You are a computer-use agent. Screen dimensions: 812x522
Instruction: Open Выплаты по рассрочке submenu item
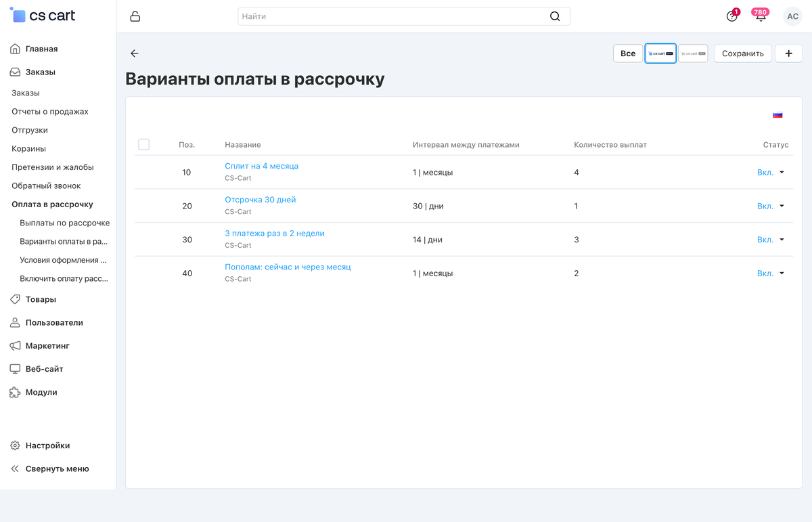(65, 223)
